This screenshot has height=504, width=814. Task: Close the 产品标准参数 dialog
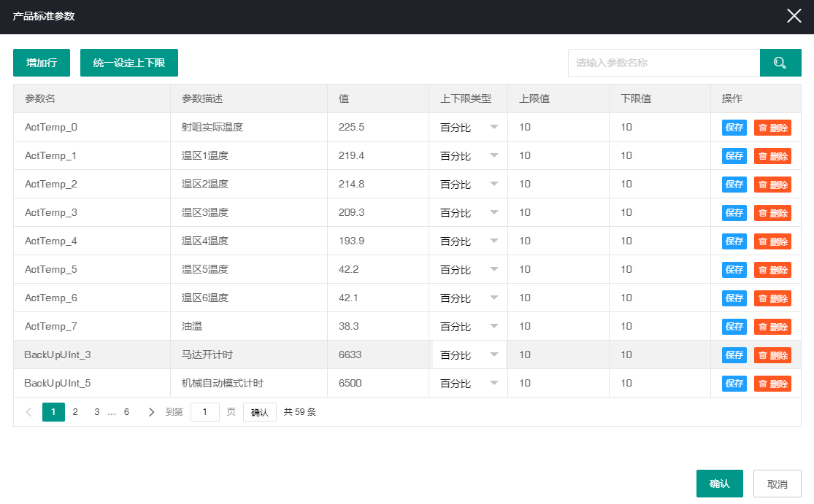coord(794,15)
